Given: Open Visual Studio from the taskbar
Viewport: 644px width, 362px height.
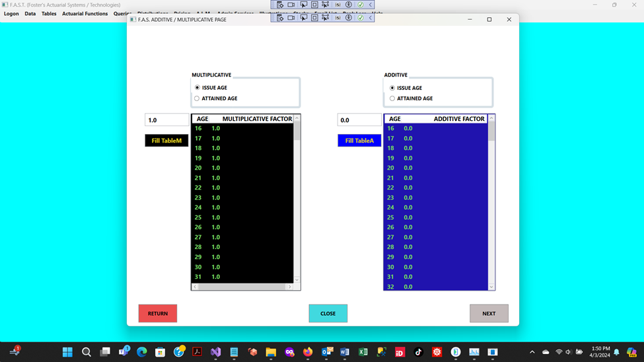Looking at the screenshot, I should 215,352.
